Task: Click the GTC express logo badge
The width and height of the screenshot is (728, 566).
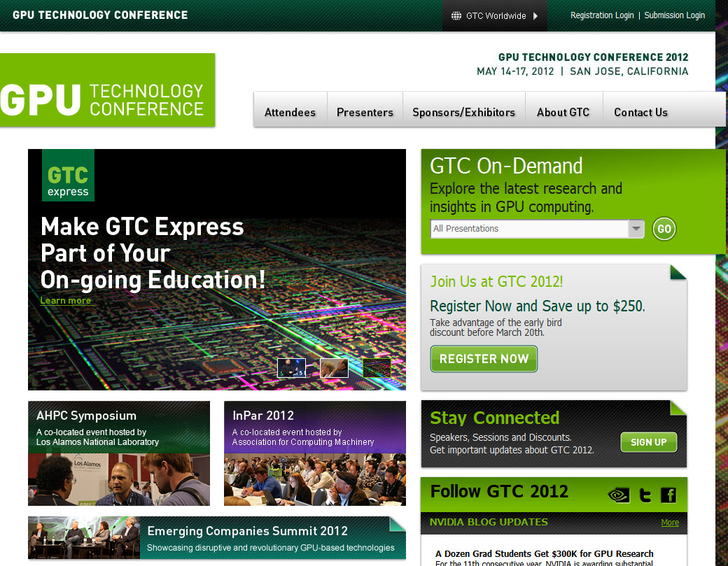Action: 69,176
